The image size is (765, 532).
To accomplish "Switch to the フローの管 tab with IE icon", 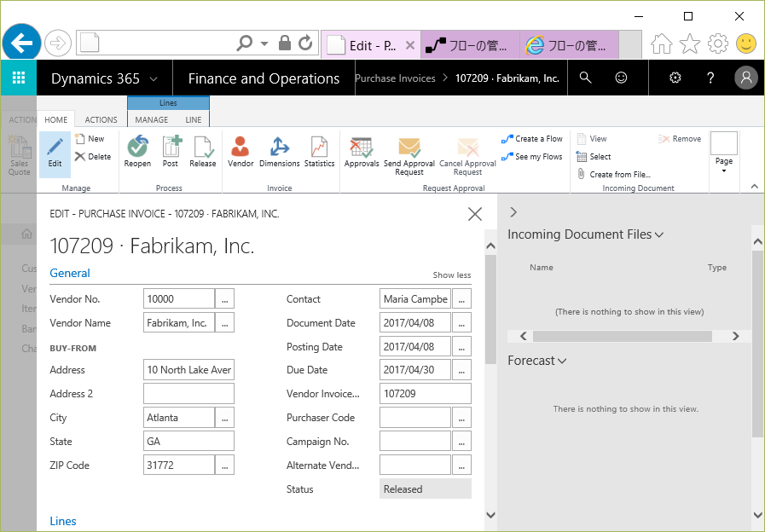I will [x=569, y=45].
